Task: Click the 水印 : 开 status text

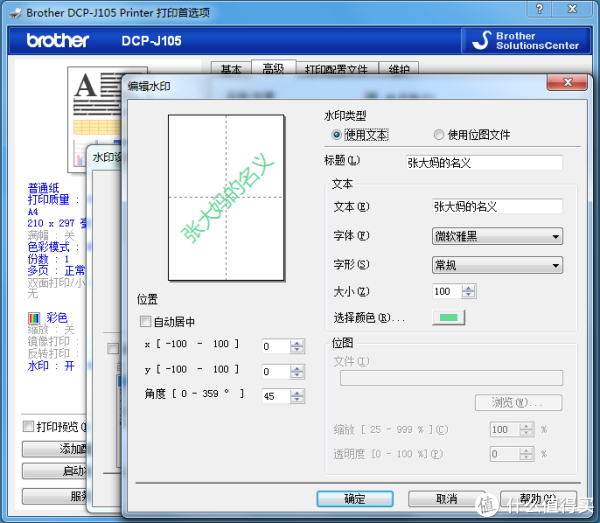Action: tap(51, 366)
